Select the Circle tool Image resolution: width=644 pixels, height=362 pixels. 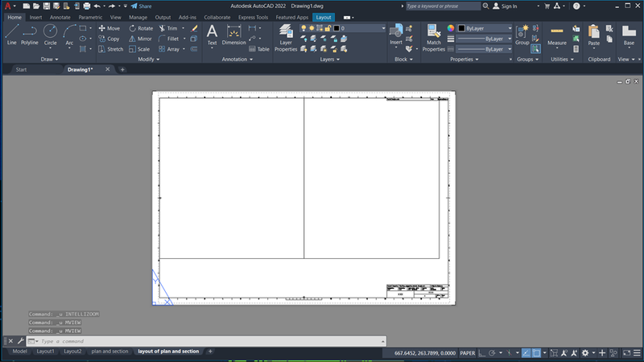(50, 35)
